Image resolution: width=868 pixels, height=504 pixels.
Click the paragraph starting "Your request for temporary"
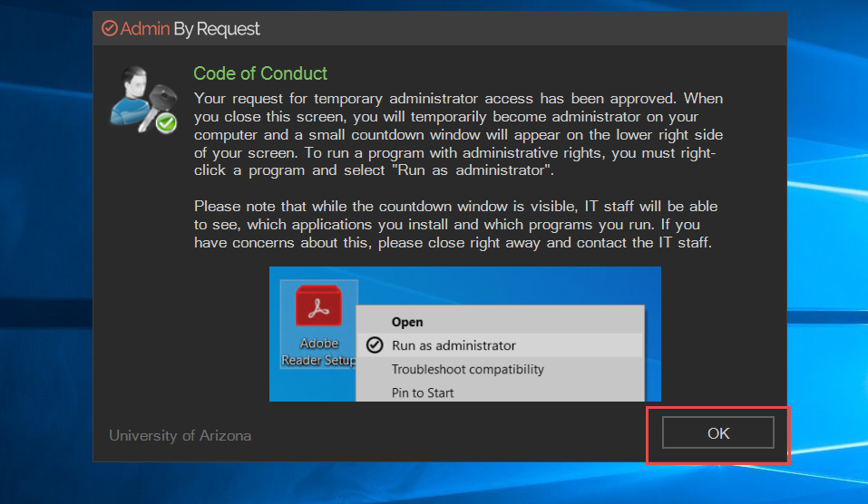coord(458,134)
